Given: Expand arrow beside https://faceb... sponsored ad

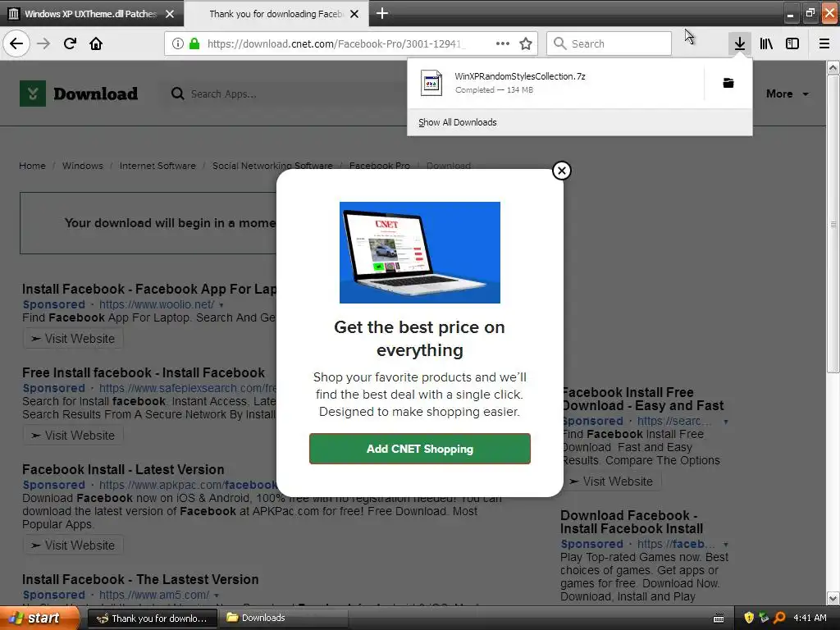Looking at the screenshot, I should coord(726,545).
